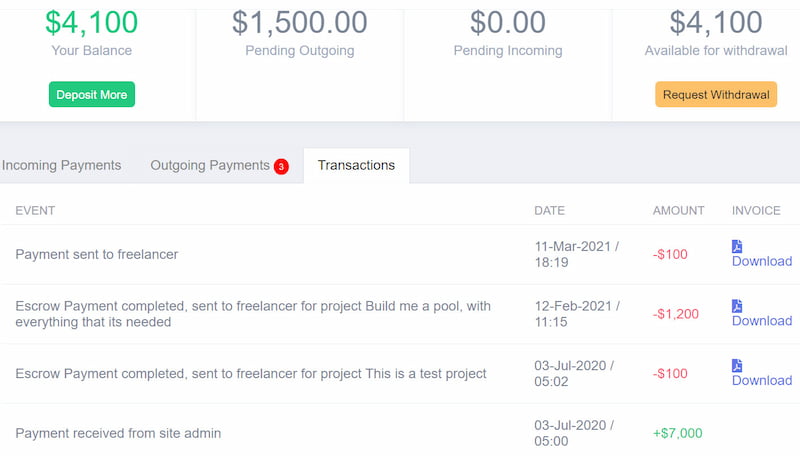Viewport: 800px width, 456px height.
Task: Click the +$7,000 transaction amount
Action: click(677, 433)
